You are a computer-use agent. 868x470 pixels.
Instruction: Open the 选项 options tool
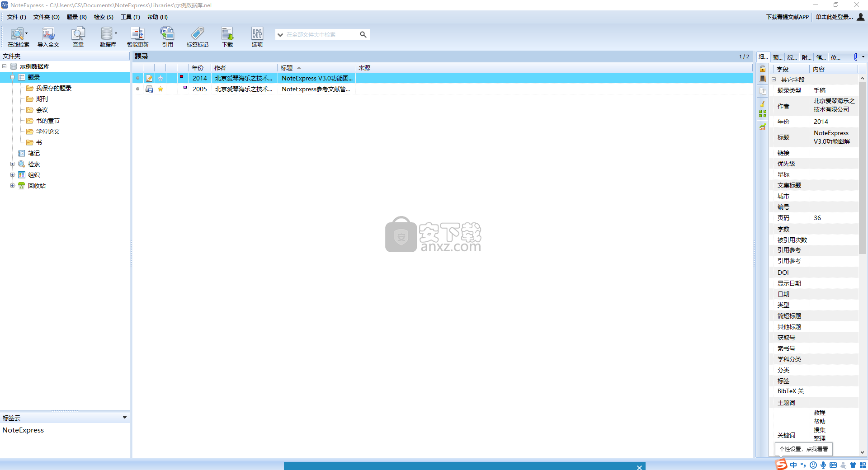(257, 37)
